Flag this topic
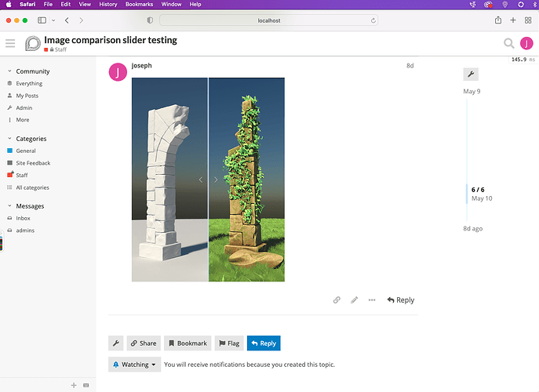The width and height of the screenshot is (539, 392). tap(229, 343)
